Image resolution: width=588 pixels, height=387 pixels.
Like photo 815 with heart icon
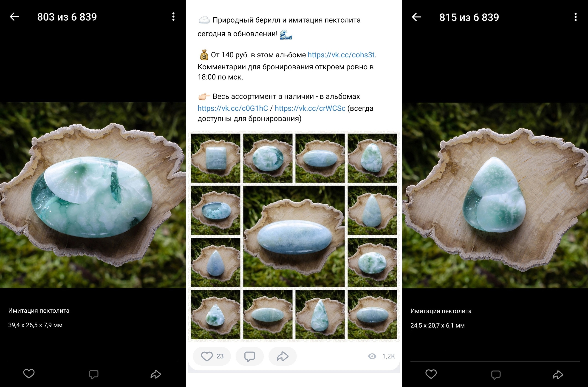click(431, 374)
